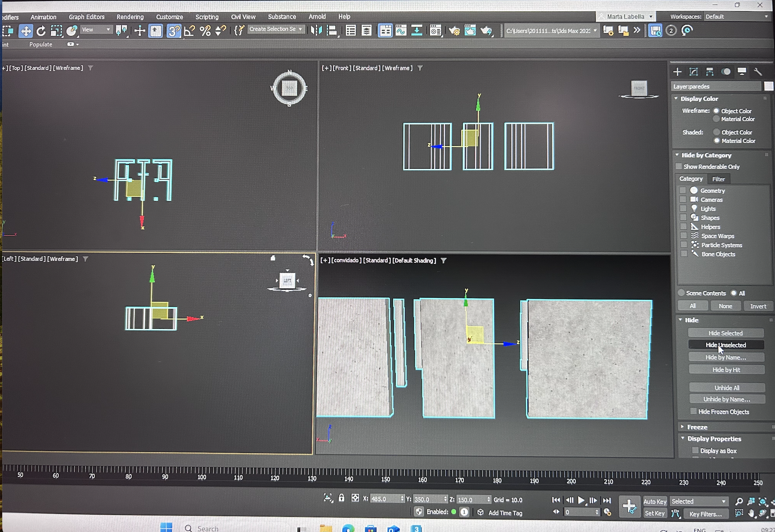
Task: Enable Show Renderable Only checkbox
Action: click(x=679, y=167)
